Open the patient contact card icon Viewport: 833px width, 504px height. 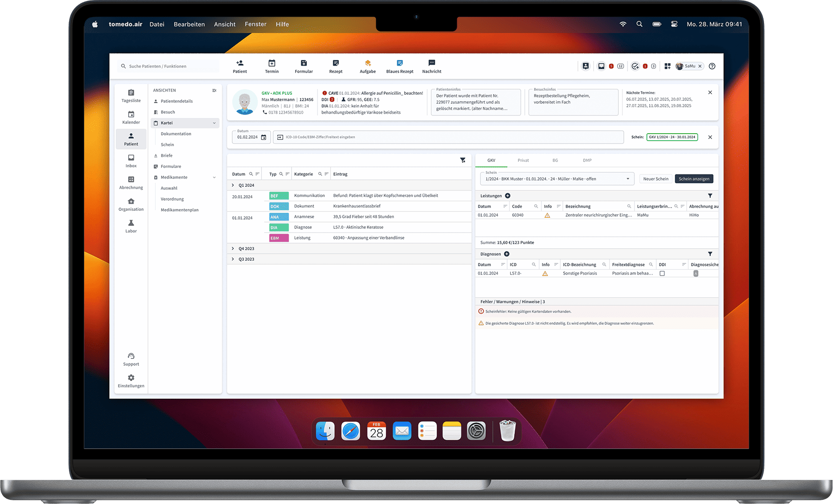585,66
